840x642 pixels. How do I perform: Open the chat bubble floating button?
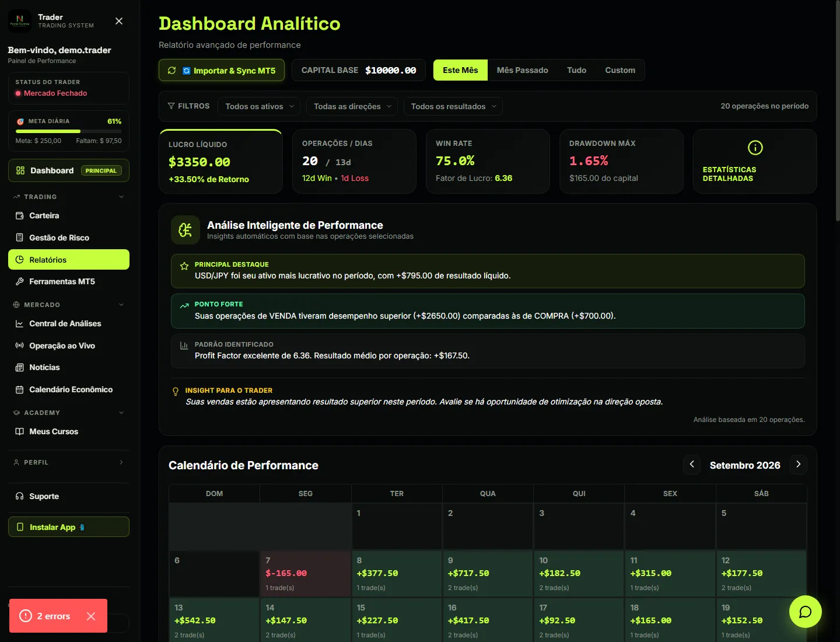click(x=805, y=612)
